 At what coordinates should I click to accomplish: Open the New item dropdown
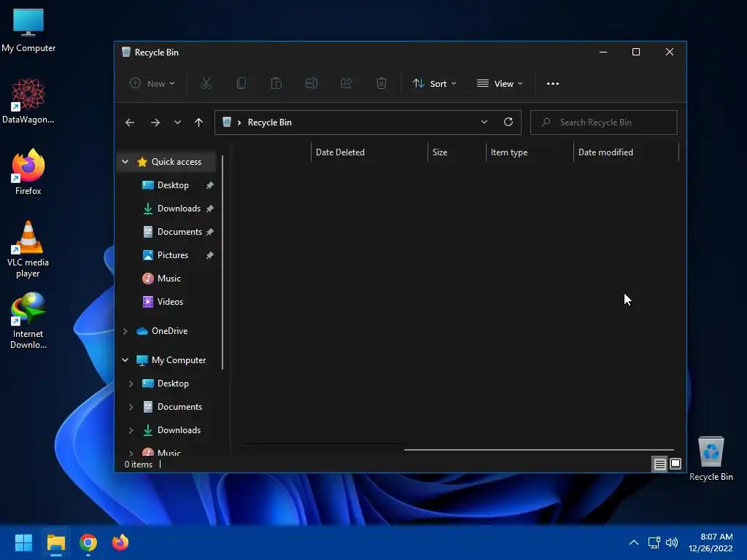click(x=152, y=83)
